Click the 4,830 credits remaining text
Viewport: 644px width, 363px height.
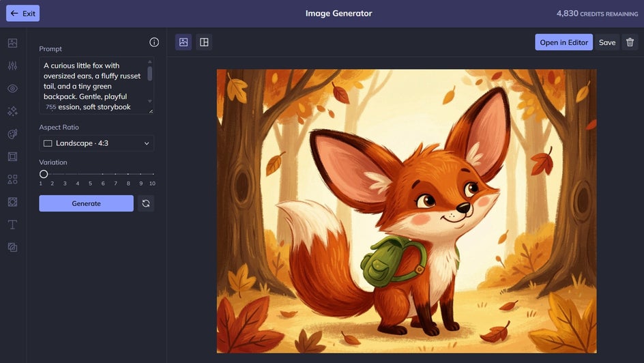pos(597,14)
